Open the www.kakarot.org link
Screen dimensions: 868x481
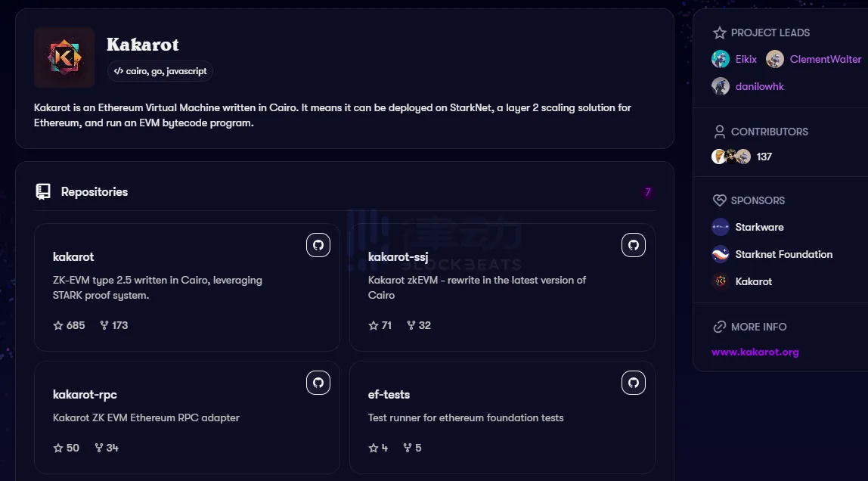click(755, 352)
